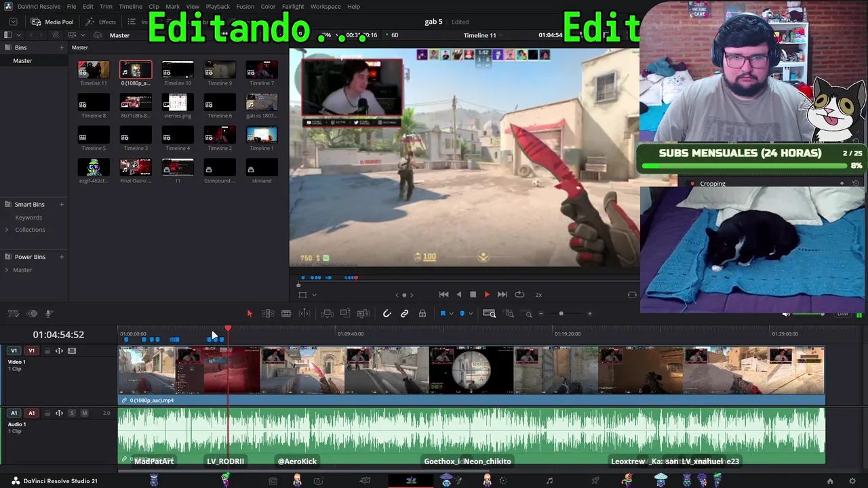Select the Final Outro media thumbnail
The image size is (868, 488).
pos(136,167)
